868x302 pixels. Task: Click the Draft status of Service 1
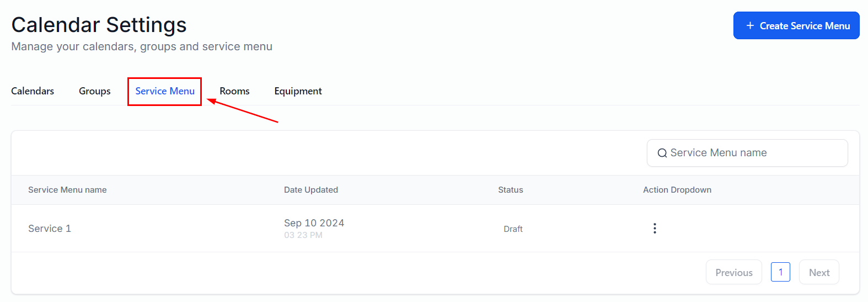pyautogui.click(x=513, y=229)
